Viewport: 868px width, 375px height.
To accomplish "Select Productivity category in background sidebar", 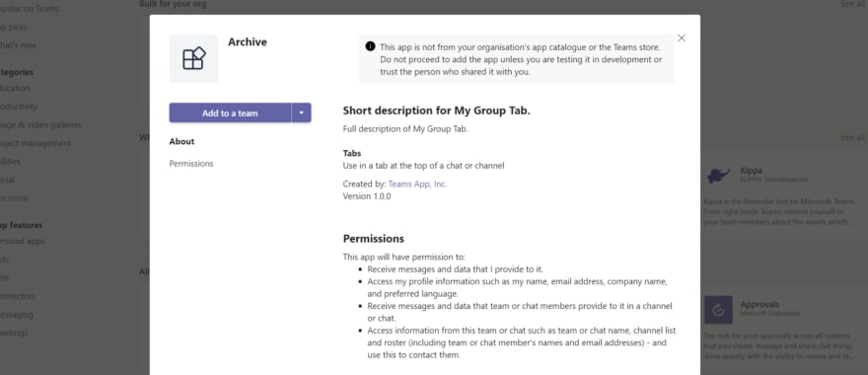I will (x=19, y=107).
